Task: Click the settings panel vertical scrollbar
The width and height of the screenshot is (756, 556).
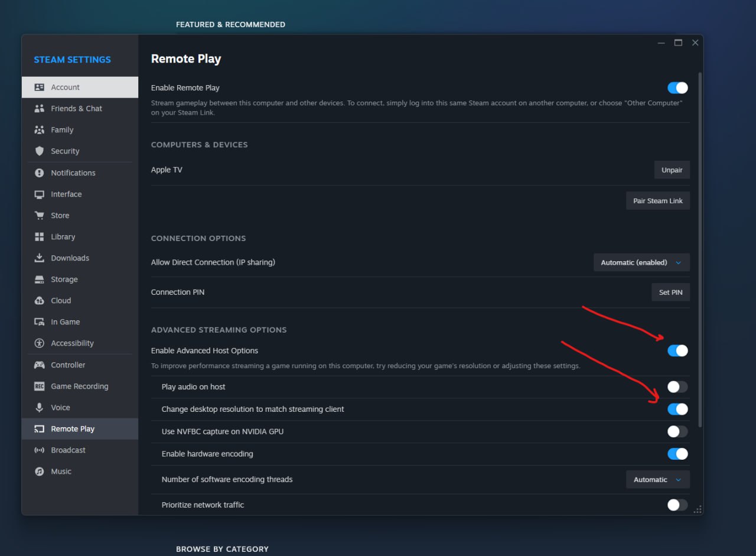Action: point(700,248)
